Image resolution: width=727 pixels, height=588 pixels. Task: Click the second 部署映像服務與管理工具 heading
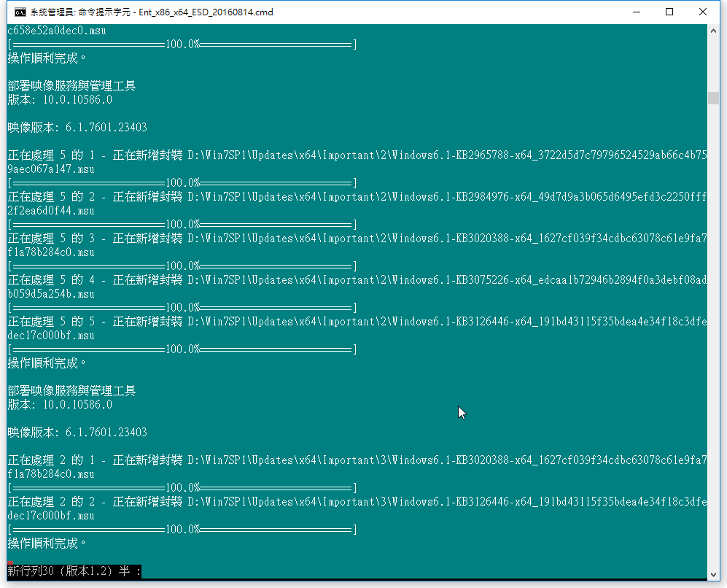click(71, 391)
